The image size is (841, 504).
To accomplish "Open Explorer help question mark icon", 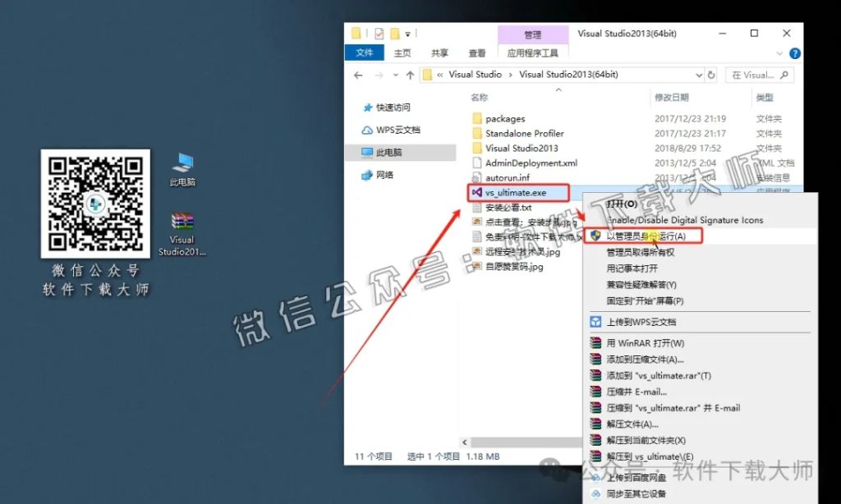I will 795,53.
